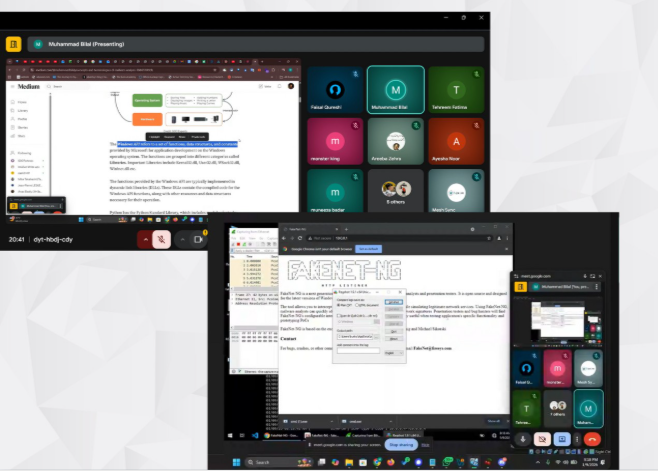
Task: Open Medium notifications bell in shared screen
Action: point(279,86)
